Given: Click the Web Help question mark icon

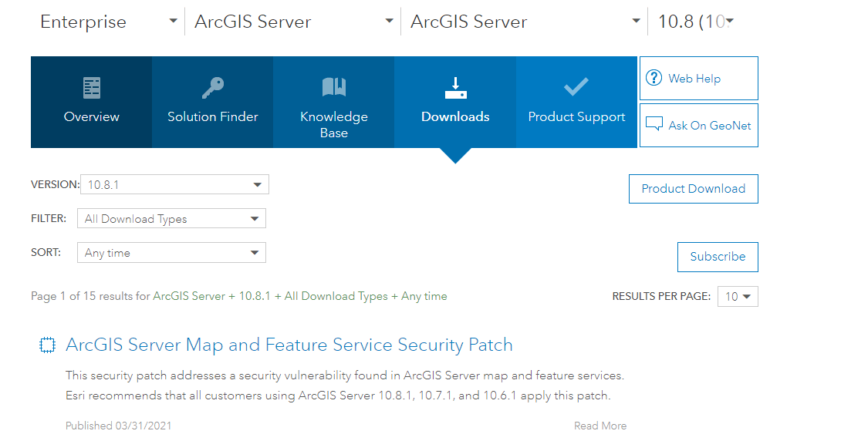Looking at the screenshot, I should 654,77.
